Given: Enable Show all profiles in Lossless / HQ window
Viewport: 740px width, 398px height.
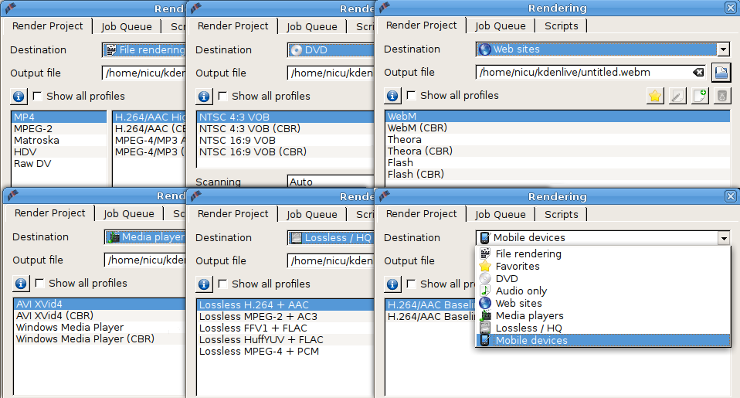Looking at the screenshot, I should [x=223, y=284].
